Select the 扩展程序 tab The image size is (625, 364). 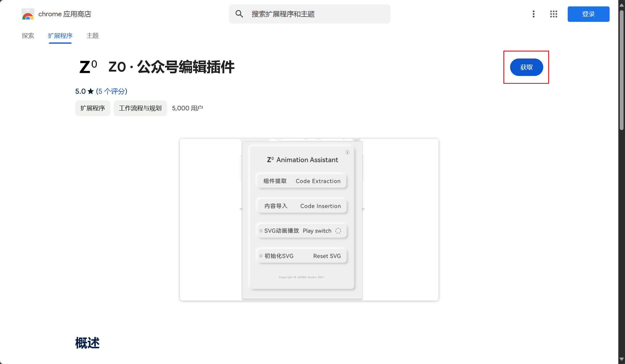point(60,36)
